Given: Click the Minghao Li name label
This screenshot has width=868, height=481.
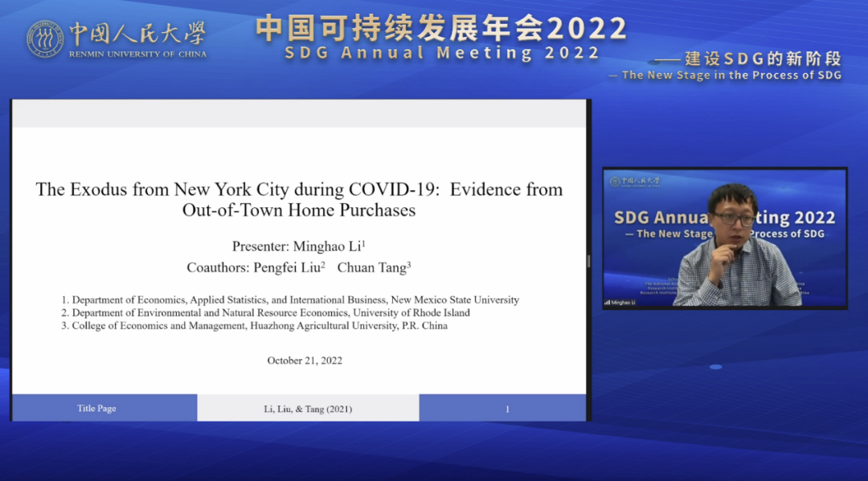Looking at the screenshot, I should [622, 303].
